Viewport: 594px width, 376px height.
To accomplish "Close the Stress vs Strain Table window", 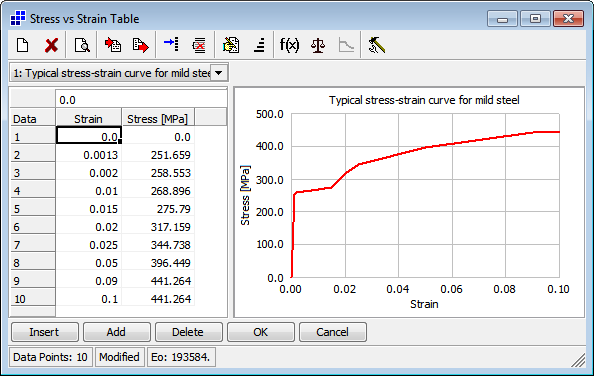I will (x=568, y=19).
